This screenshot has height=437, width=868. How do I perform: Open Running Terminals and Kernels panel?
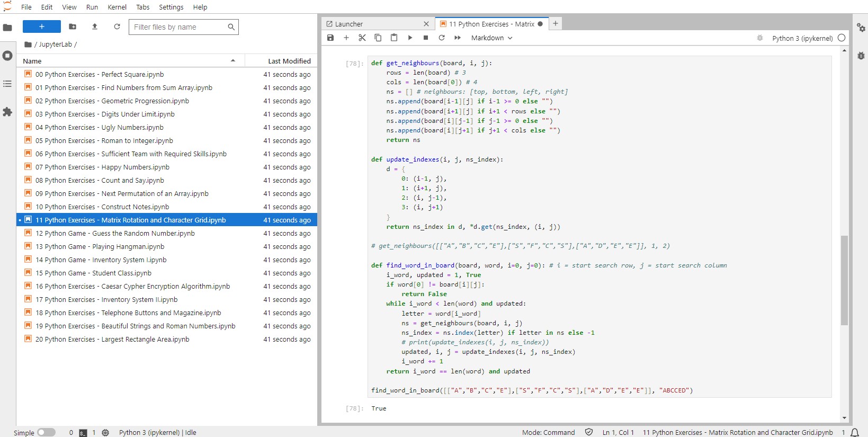tap(7, 56)
